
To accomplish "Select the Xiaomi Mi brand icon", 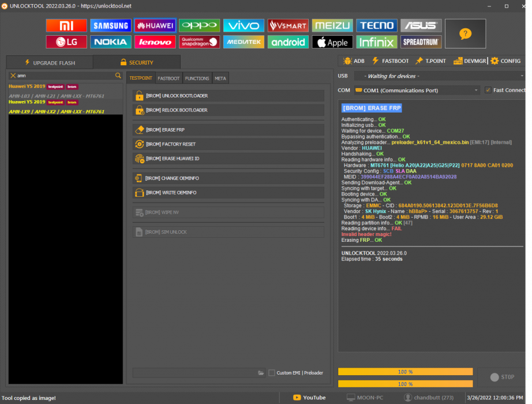I will (66, 25).
